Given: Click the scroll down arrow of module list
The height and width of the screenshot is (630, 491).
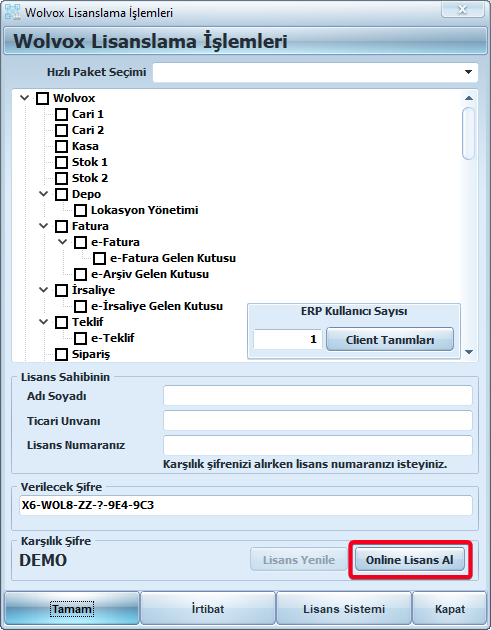Looking at the screenshot, I should coord(468,352).
